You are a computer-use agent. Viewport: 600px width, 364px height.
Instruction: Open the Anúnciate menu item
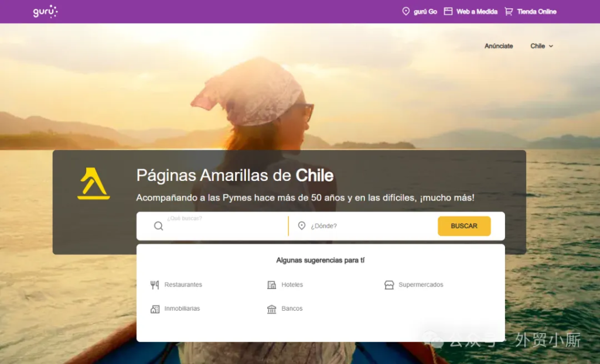click(x=499, y=46)
